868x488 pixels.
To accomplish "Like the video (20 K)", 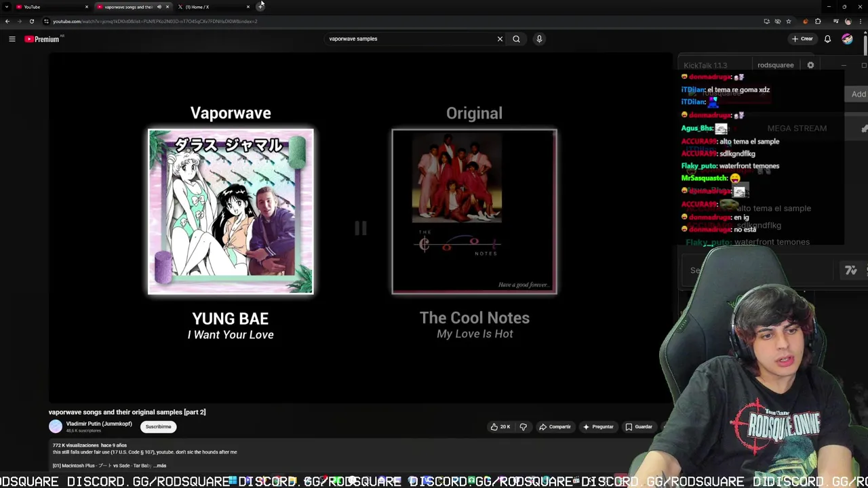I will [x=500, y=427].
